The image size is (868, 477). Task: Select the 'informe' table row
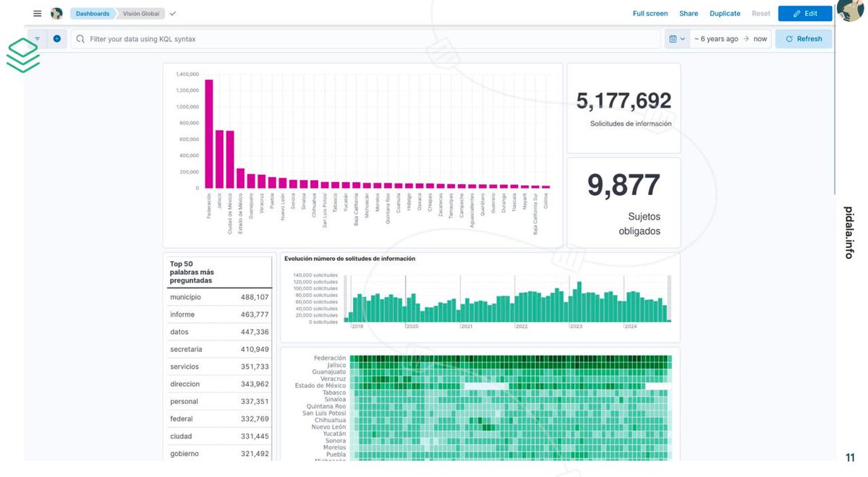[219, 314]
